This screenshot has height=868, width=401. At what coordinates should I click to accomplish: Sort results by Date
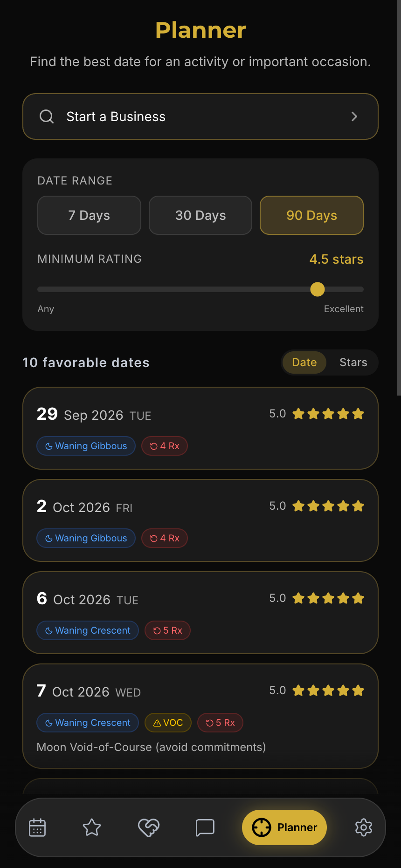point(304,362)
